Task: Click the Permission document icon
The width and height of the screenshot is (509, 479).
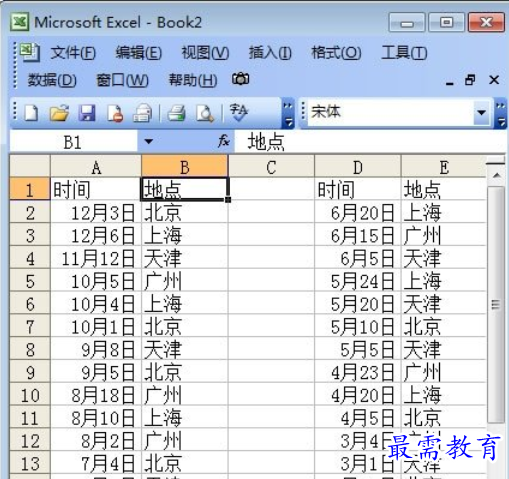Action: (115, 113)
